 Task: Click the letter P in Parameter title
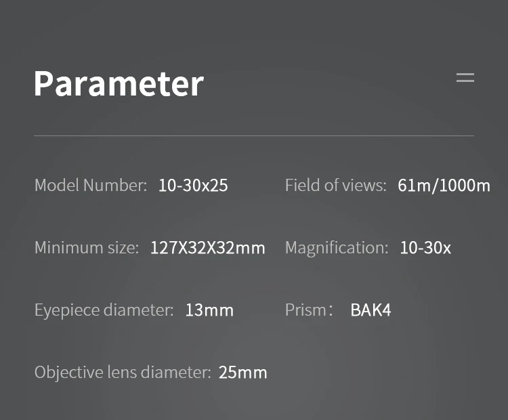pyautogui.click(x=44, y=83)
